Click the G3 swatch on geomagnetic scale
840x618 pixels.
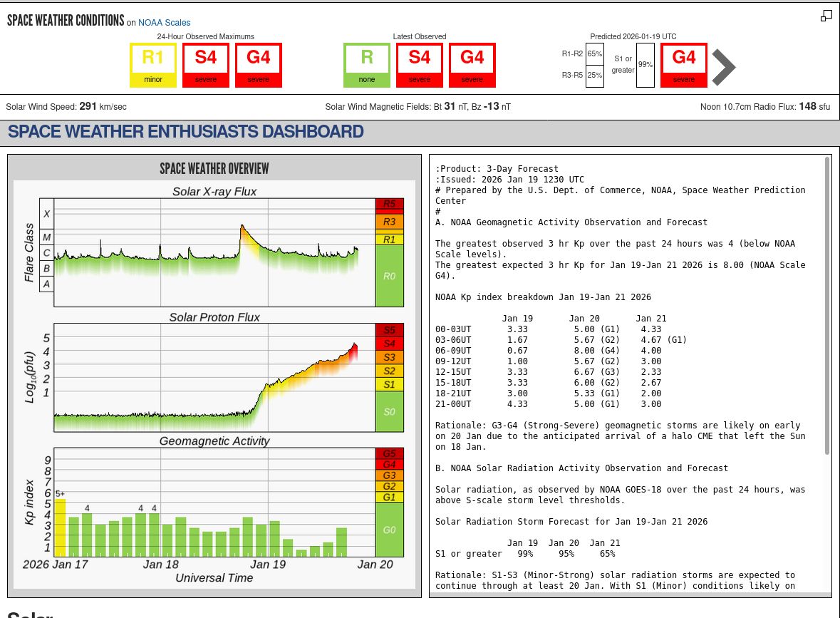click(390, 475)
